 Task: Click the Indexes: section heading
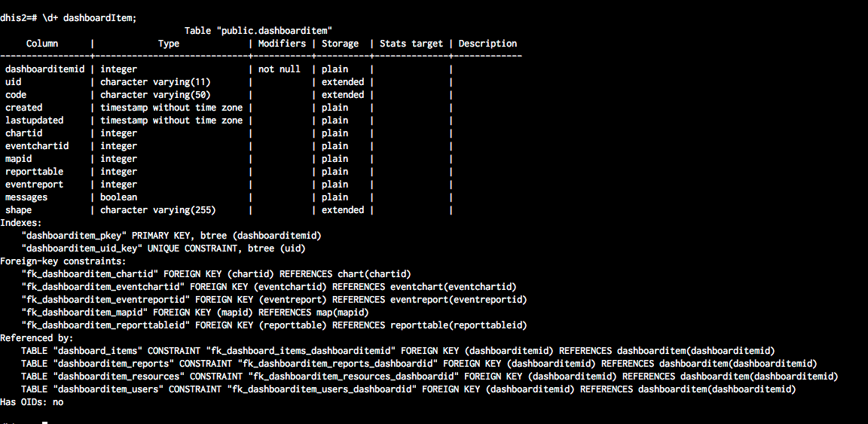coord(23,223)
